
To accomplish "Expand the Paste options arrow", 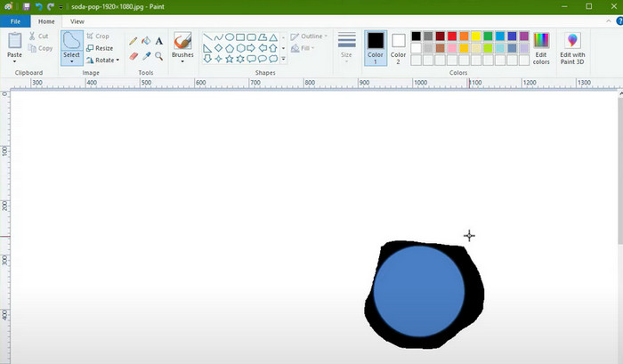I will 15,61.
